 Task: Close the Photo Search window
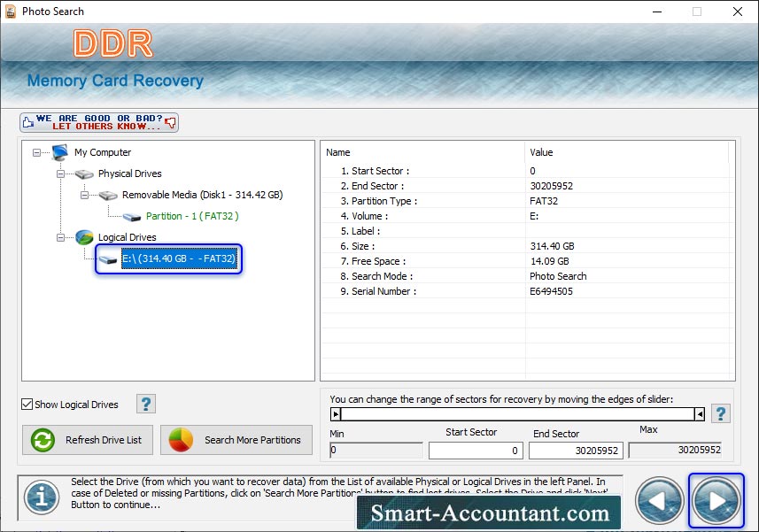pos(737,12)
